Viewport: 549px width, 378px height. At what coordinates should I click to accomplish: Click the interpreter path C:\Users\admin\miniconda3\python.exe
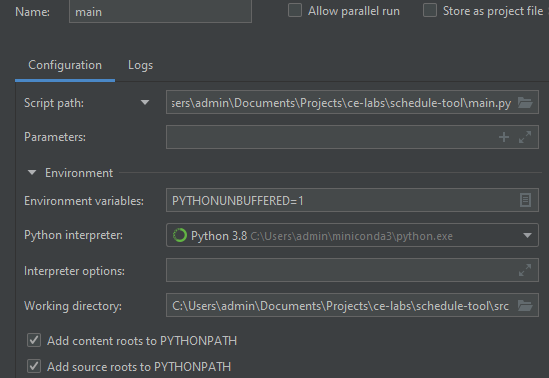[x=352, y=236]
